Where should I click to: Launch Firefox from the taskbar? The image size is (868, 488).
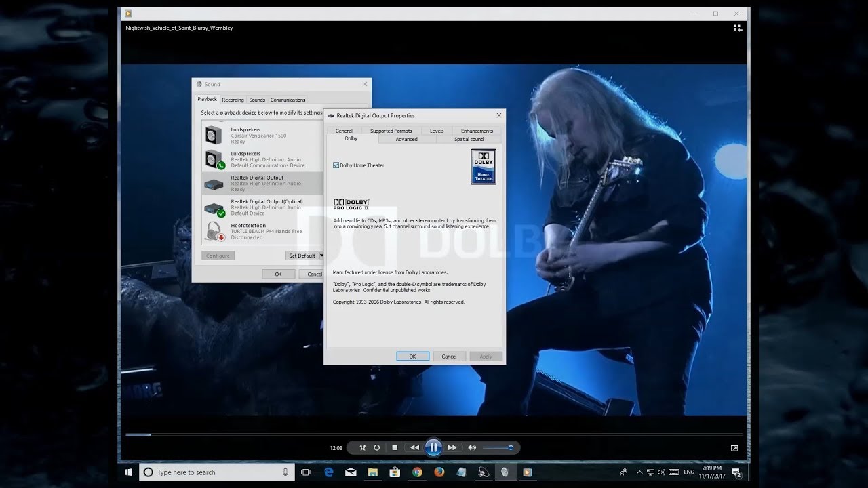click(x=439, y=472)
